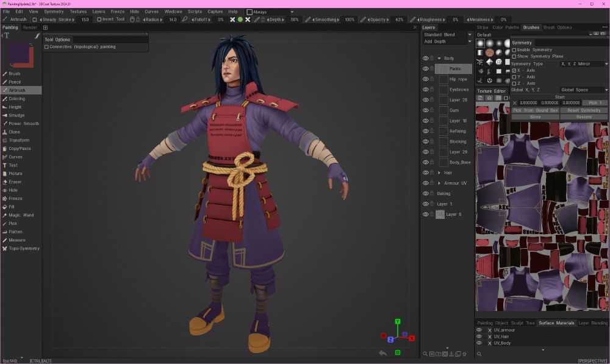Choose the Coloring tool
Image resolution: width=610 pixels, height=364 pixels.
(16, 99)
